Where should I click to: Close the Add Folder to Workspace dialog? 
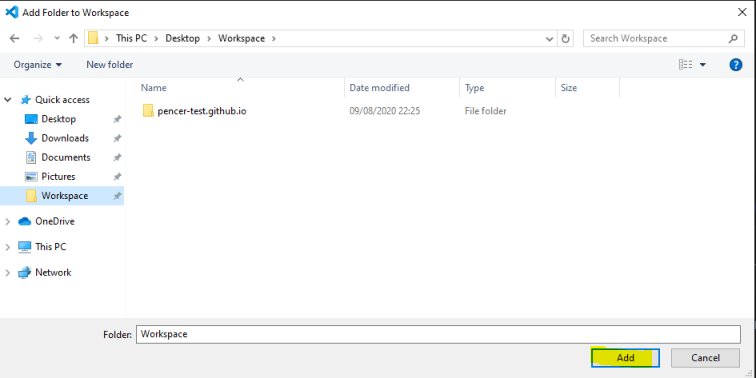tap(742, 13)
